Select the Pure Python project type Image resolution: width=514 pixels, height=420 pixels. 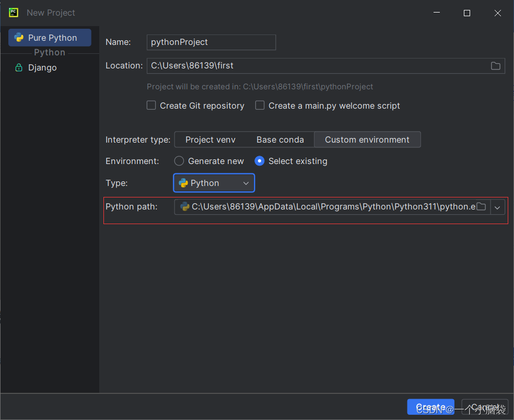(50, 38)
